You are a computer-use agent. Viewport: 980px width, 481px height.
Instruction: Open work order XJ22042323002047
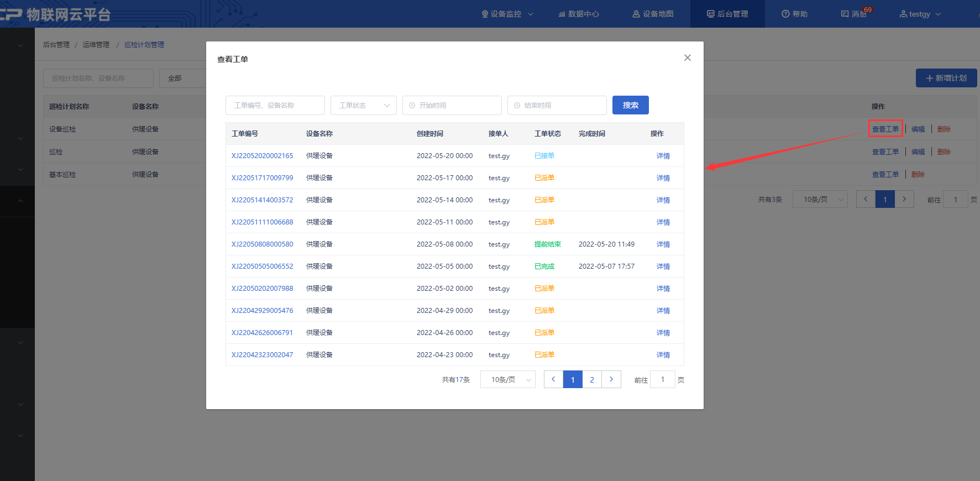[262, 355]
